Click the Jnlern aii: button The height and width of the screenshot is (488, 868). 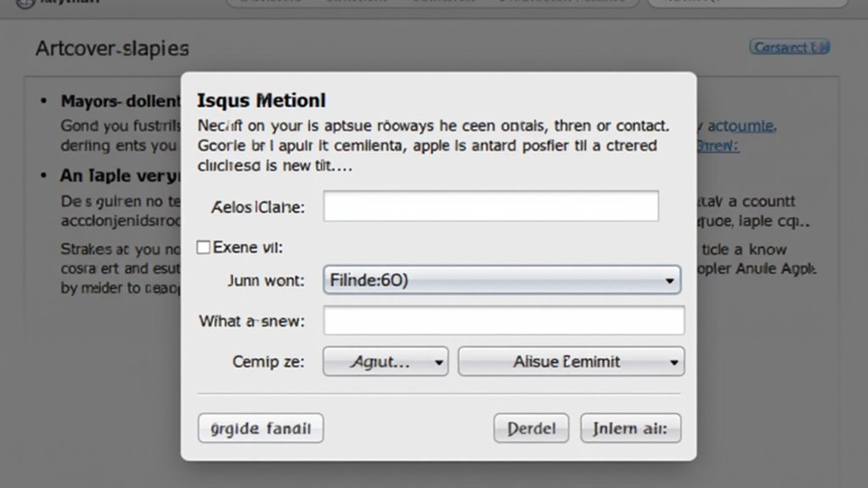pyautogui.click(x=630, y=429)
